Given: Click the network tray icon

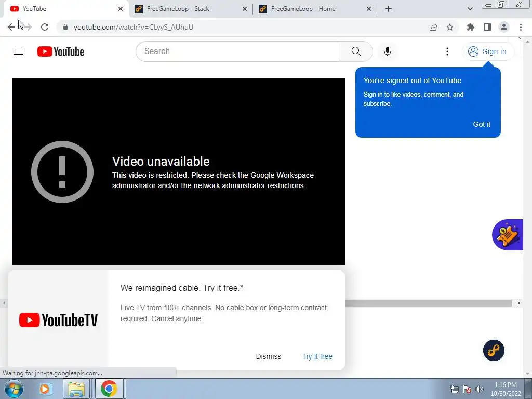Looking at the screenshot, I should point(454,389).
